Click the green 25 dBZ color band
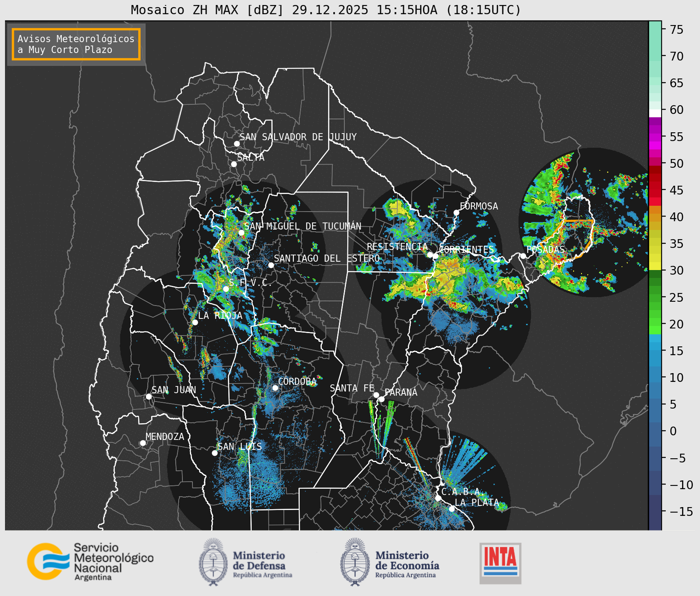 coord(655,297)
